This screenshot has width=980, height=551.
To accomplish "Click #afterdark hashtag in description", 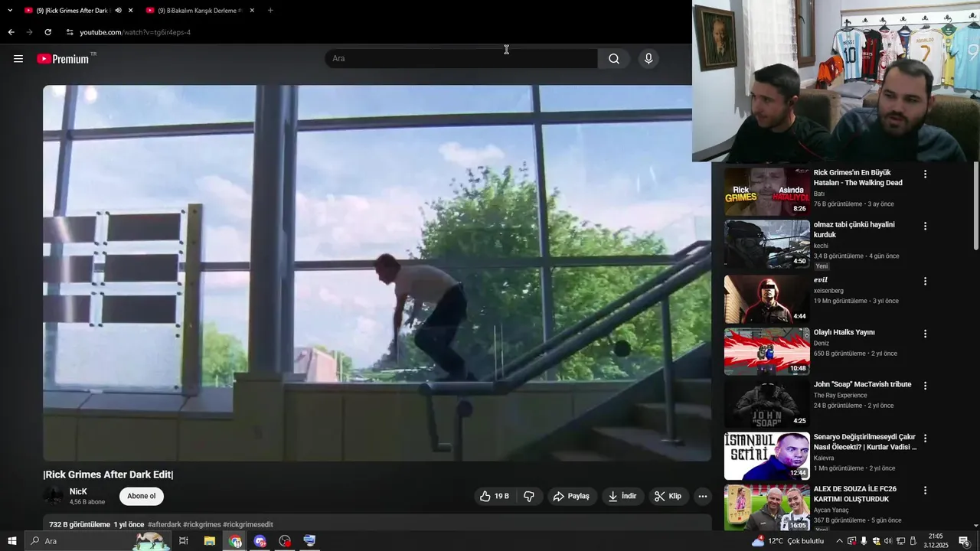I will [x=165, y=525].
